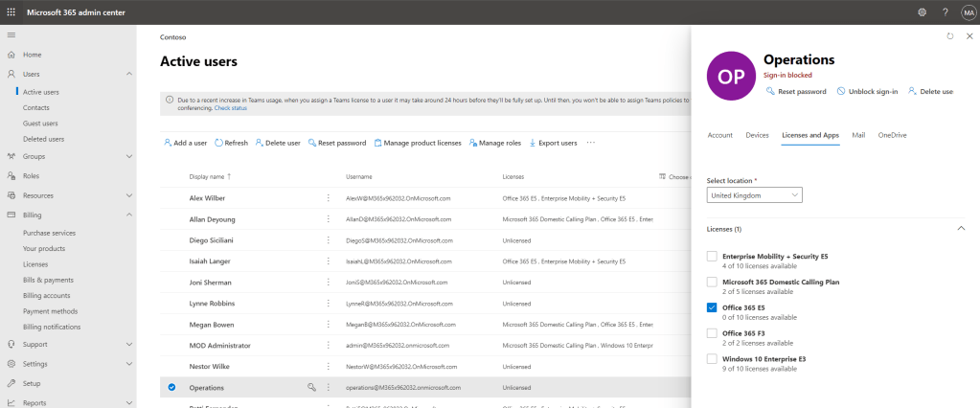Viewport: 980px width, 408px height.
Task: Click Unblock sign-in link
Action: coord(867,91)
